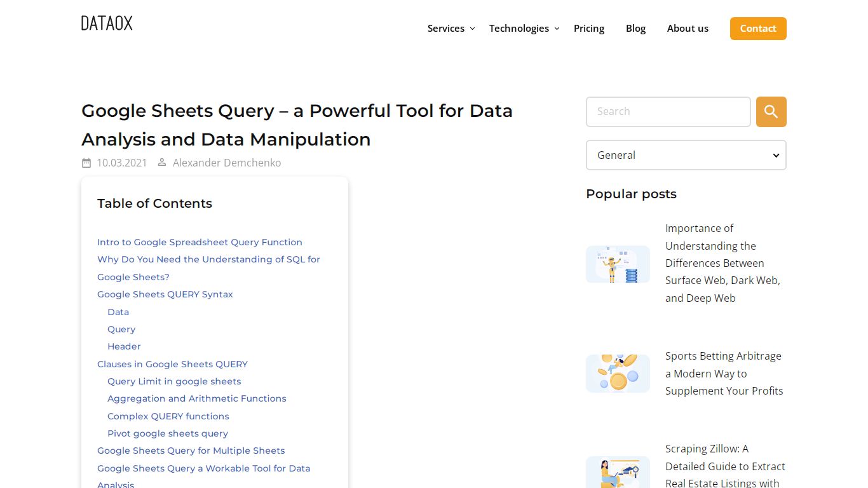The image size is (868, 488).
Task: Jump to the Query subsection
Action: 121,329
